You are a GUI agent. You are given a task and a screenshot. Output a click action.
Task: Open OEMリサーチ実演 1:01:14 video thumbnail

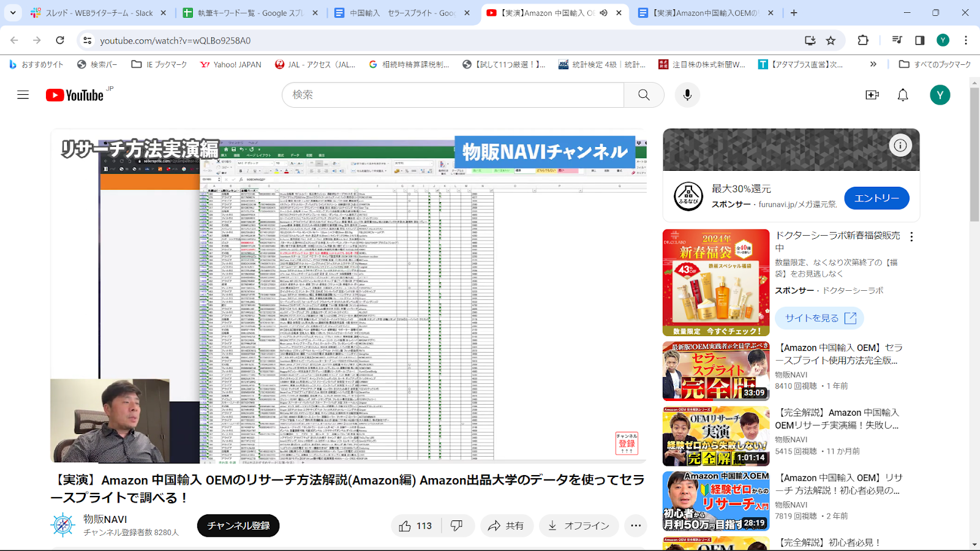716,437
